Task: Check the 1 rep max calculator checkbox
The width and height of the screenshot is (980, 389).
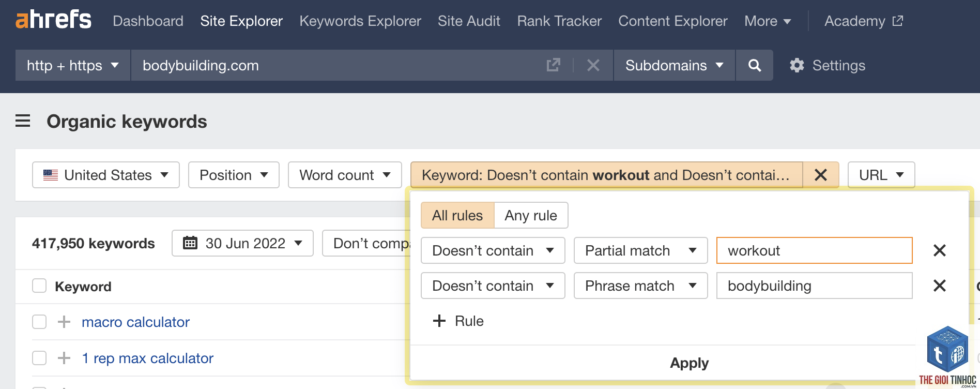Action: pos(39,358)
